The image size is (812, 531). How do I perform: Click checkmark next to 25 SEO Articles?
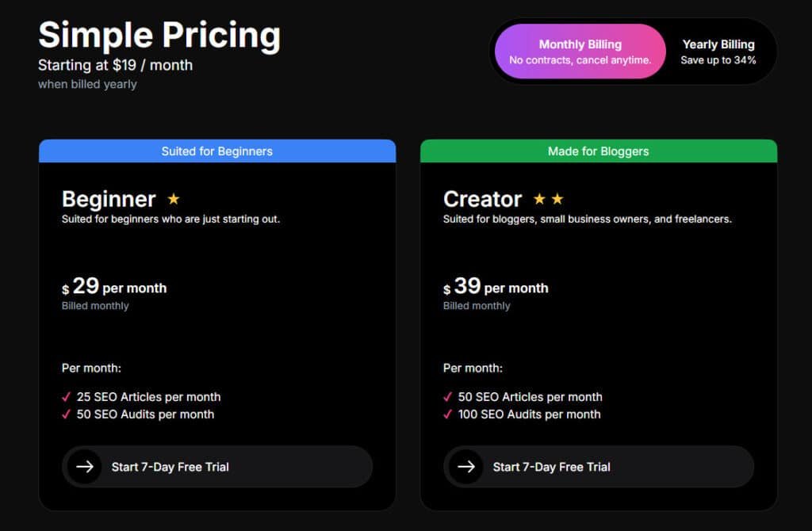click(x=67, y=397)
